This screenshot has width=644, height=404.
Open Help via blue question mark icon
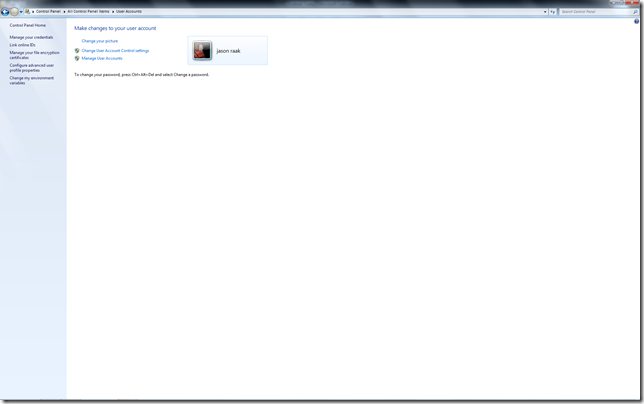pos(637,21)
